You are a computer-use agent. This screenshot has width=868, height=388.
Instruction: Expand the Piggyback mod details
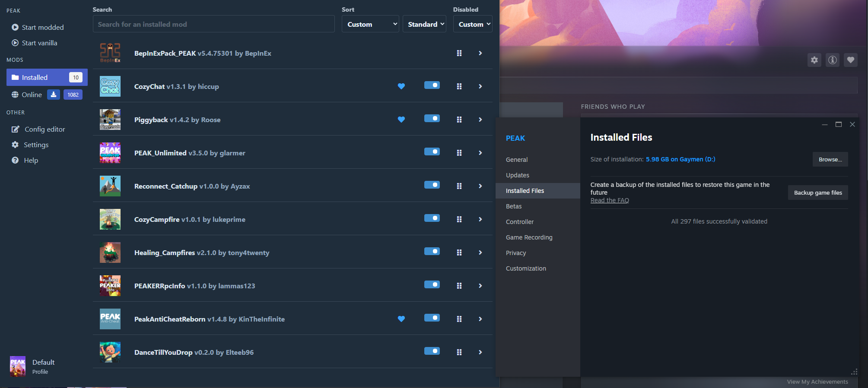tap(480, 120)
